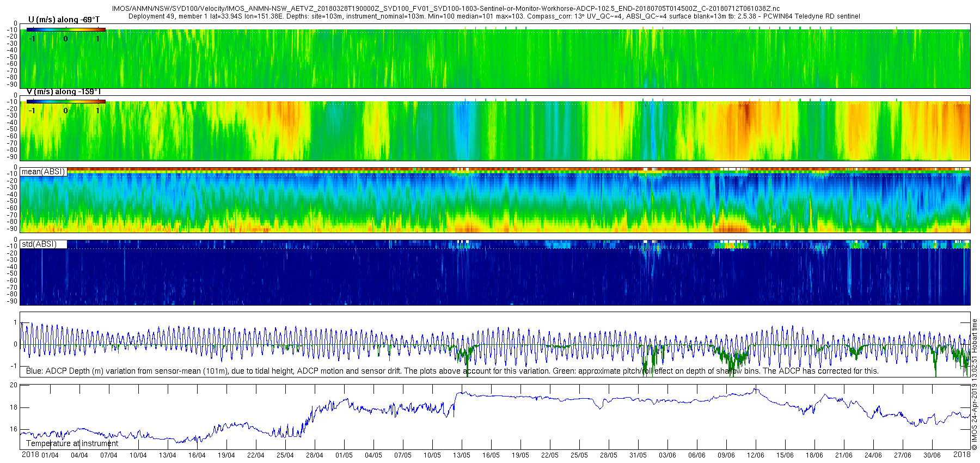The image size is (980, 463).
Task: Click the '15/06' date tick label
Action: tap(785, 455)
